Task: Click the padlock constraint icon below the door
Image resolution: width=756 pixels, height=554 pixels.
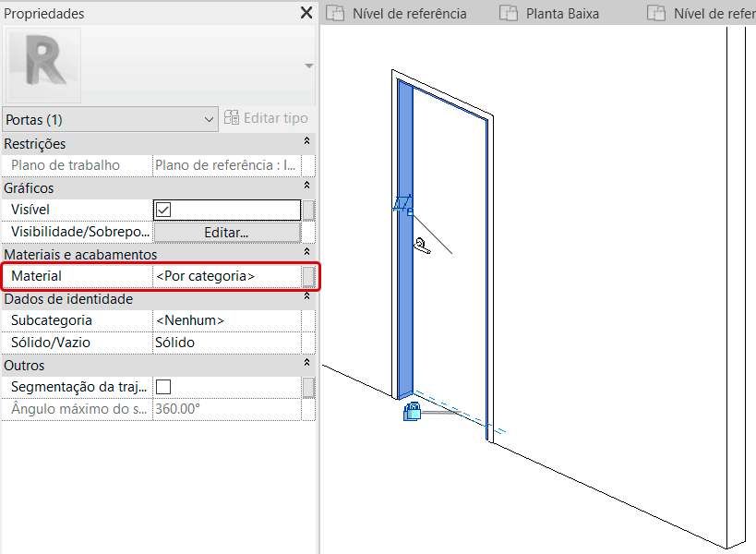Action: pyautogui.click(x=412, y=412)
